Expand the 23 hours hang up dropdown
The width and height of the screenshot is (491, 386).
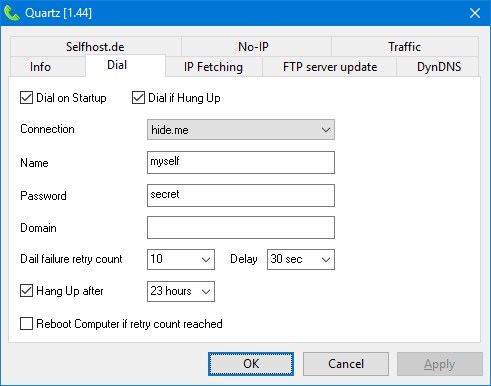point(181,291)
